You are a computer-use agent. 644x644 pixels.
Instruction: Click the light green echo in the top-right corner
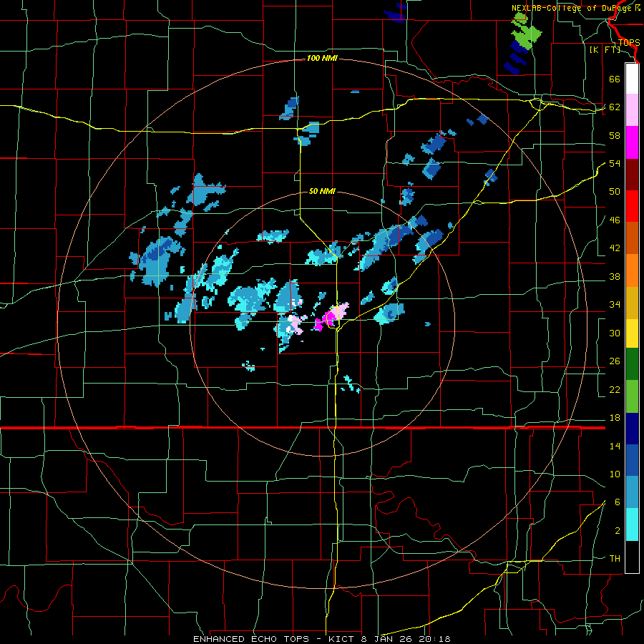[x=525, y=31]
